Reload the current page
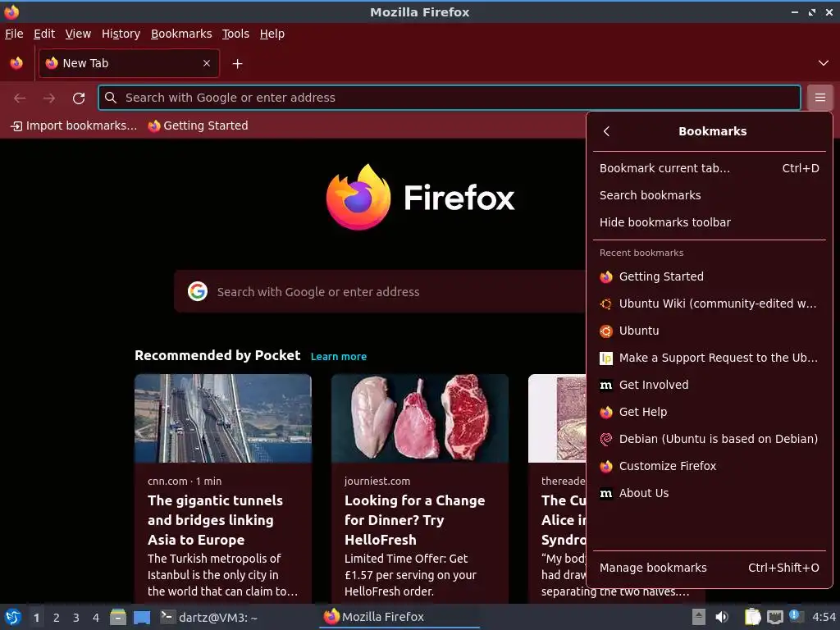Viewport: 840px width, 630px height. click(79, 98)
